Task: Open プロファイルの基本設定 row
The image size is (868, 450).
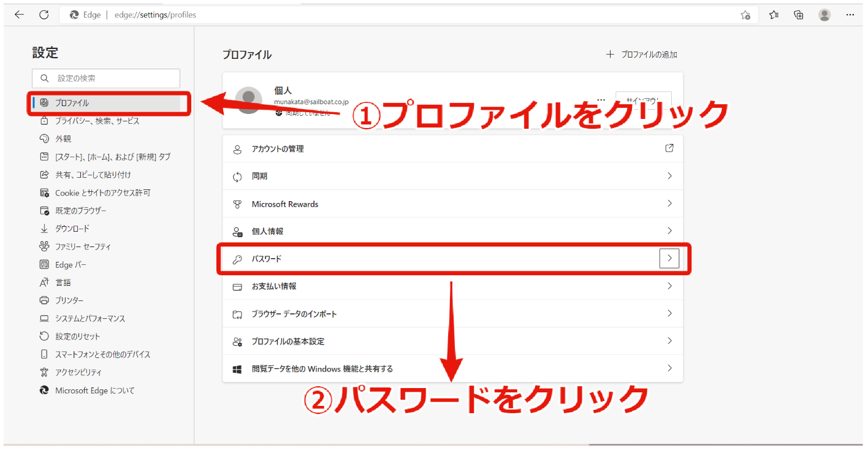Action: pos(452,341)
